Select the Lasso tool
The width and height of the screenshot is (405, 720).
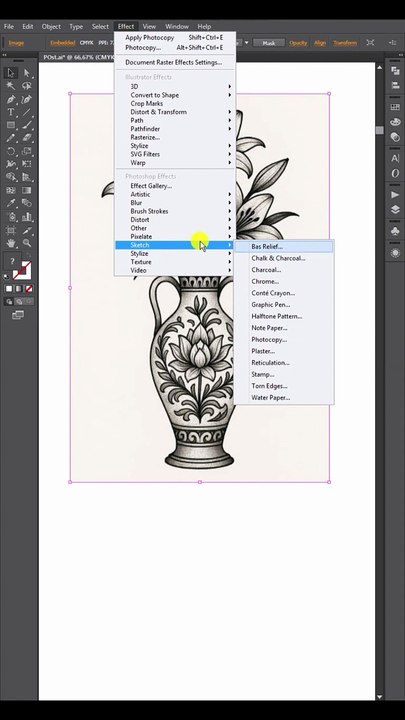(27, 86)
